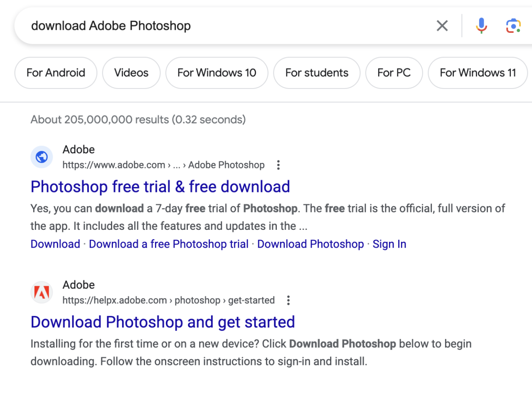The width and height of the screenshot is (532, 394).
Task: Clear the search box with the X icon
Action: [x=442, y=26]
